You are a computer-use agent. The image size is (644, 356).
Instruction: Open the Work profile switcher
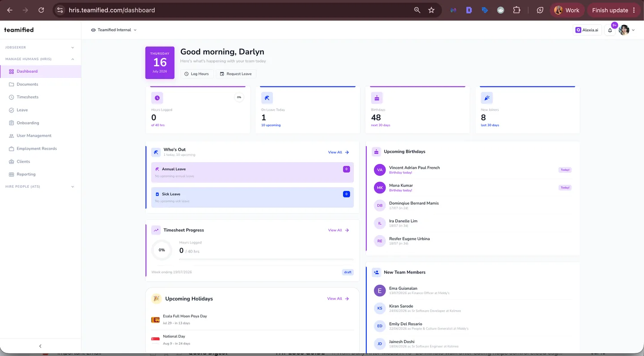[567, 10]
